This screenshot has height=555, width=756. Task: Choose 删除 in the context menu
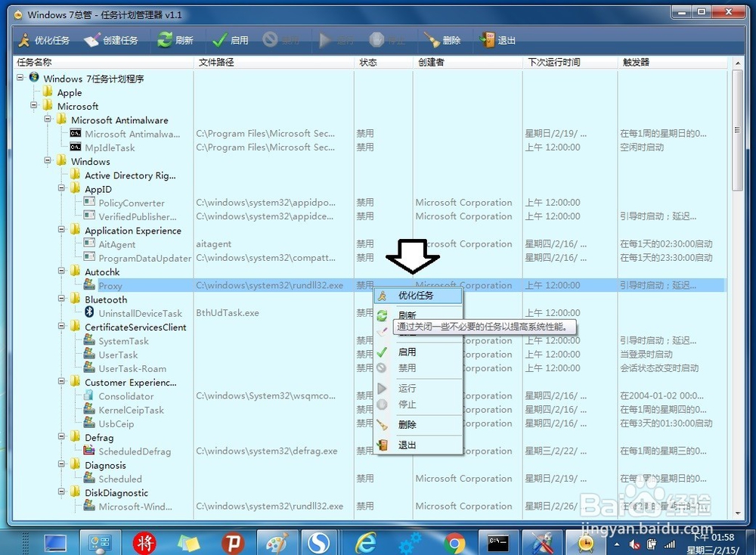[419, 424]
